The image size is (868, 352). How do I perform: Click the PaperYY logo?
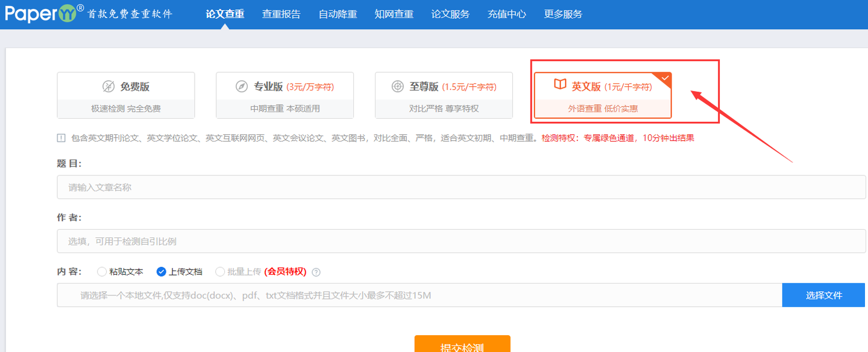pyautogui.click(x=42, y=13)
